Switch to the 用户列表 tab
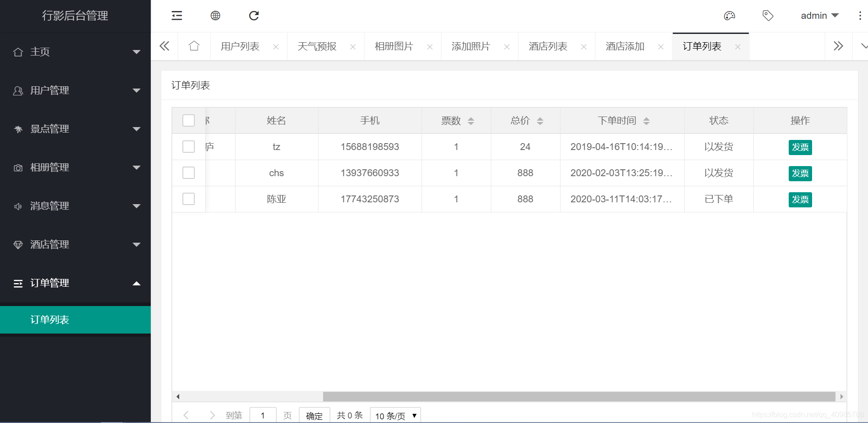Screen dimensions: 868x423 [x=240, y=46]
